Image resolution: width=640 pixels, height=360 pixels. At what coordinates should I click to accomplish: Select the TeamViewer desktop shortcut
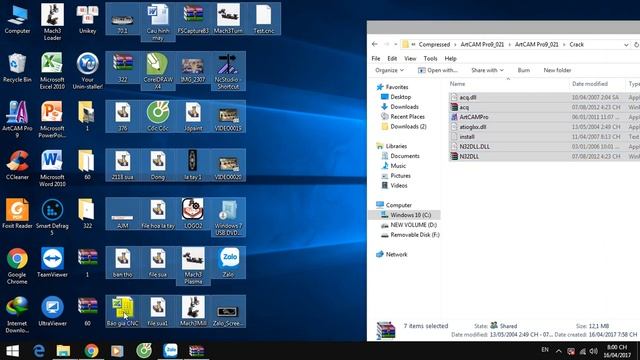52,262
